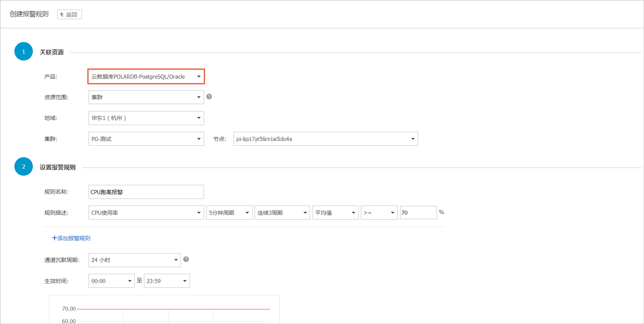Click the threshold input field showing 70
Viewport: 644px width, 324px height.
419,213
